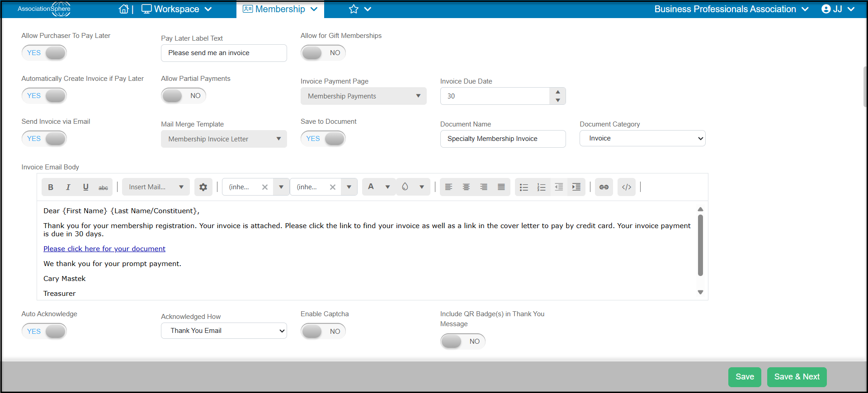Open Document Category dropdown

point(642,138)
